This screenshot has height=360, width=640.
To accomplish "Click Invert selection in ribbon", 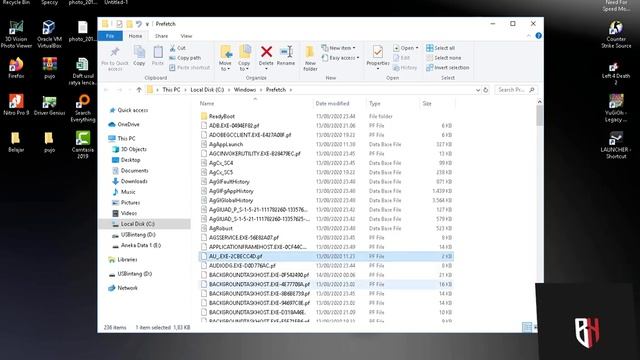I will point(447,68).
